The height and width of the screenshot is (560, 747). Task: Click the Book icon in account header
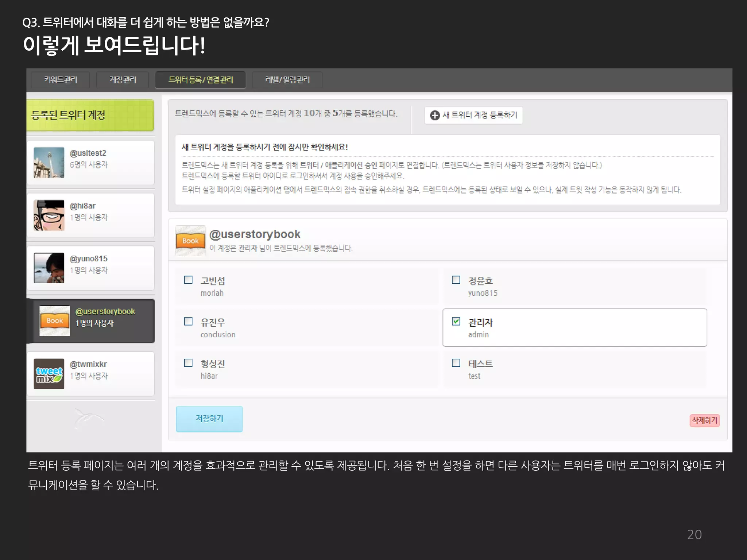coord(190,241)
